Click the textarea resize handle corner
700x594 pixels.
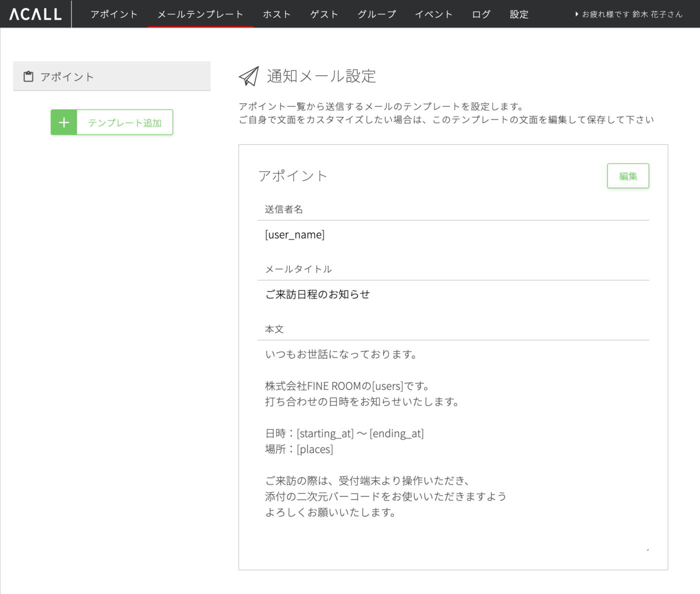(647, 550)
